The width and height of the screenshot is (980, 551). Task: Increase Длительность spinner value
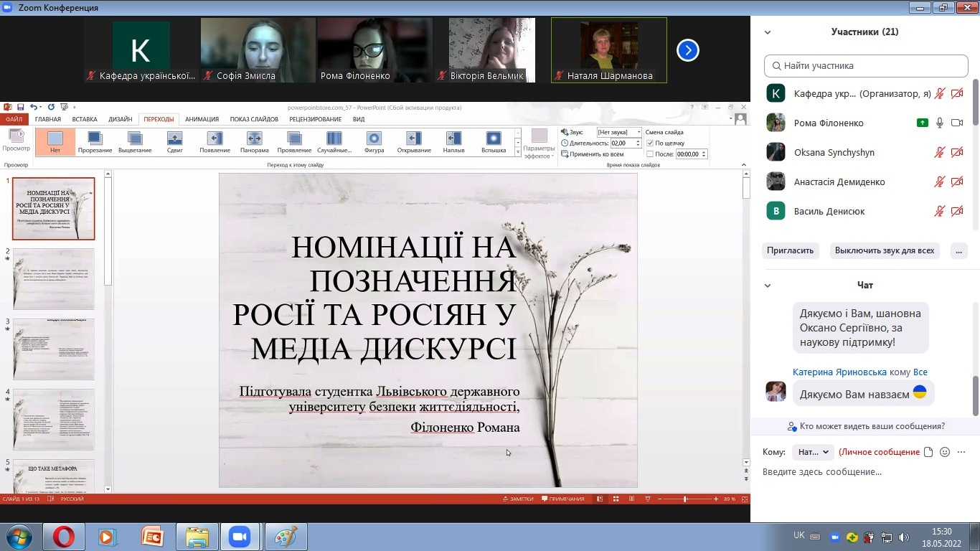639,141
